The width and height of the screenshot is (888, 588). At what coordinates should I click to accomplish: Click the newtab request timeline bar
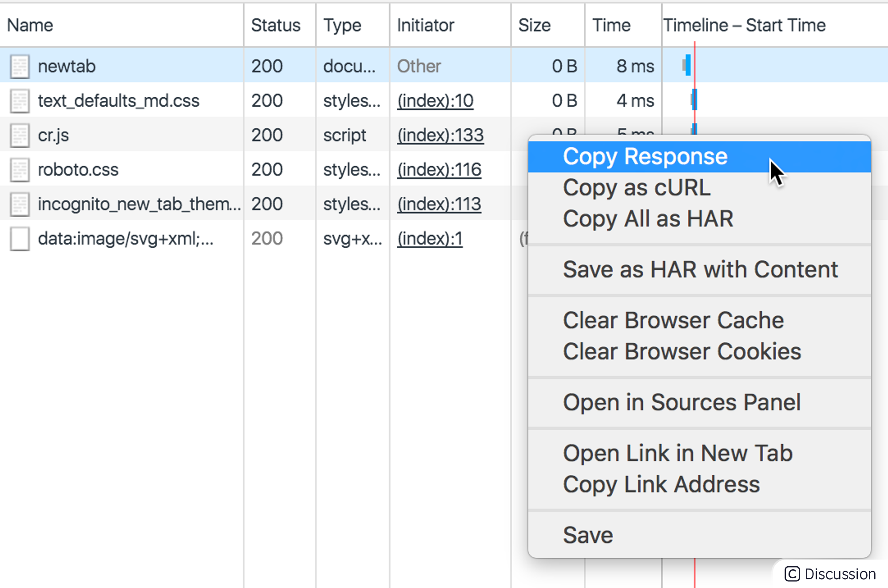coord(687,65)
